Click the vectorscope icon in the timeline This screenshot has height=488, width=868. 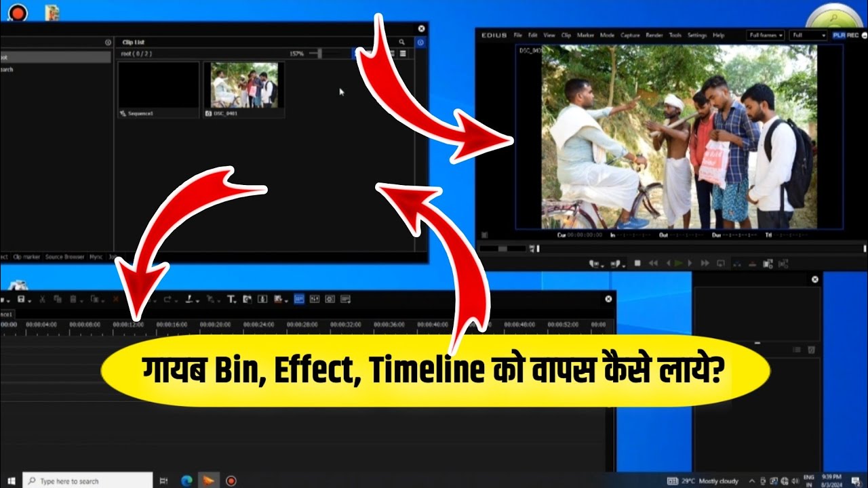pyautogui.click(x=330, y=299)
